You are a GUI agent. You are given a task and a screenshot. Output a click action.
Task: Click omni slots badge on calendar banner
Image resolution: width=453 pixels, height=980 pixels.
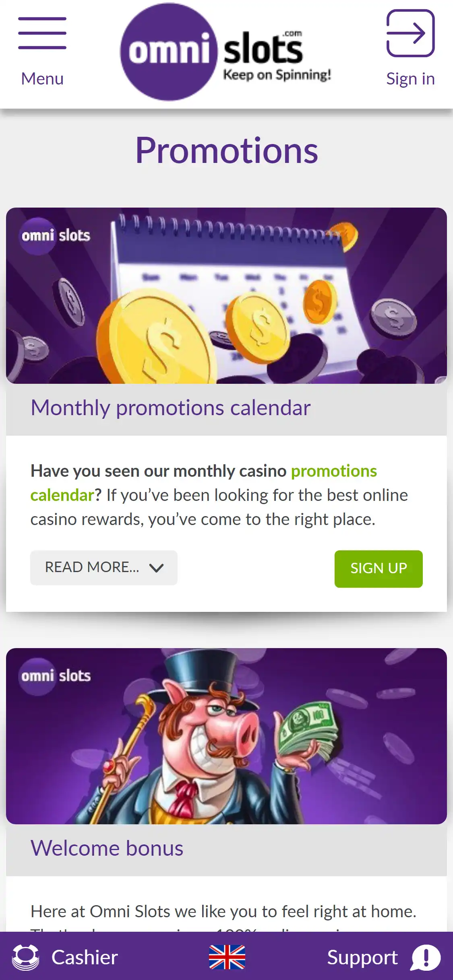(x=56, y=236)
